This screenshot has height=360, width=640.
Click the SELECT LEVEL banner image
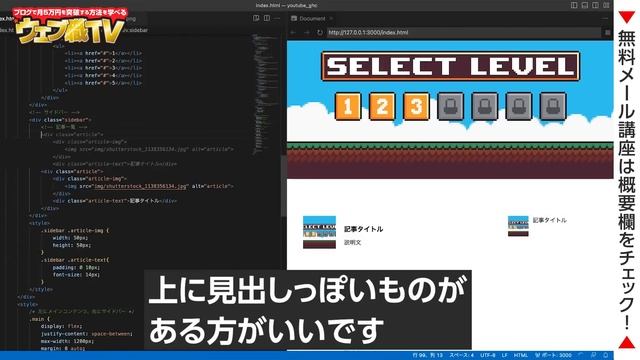450,66
